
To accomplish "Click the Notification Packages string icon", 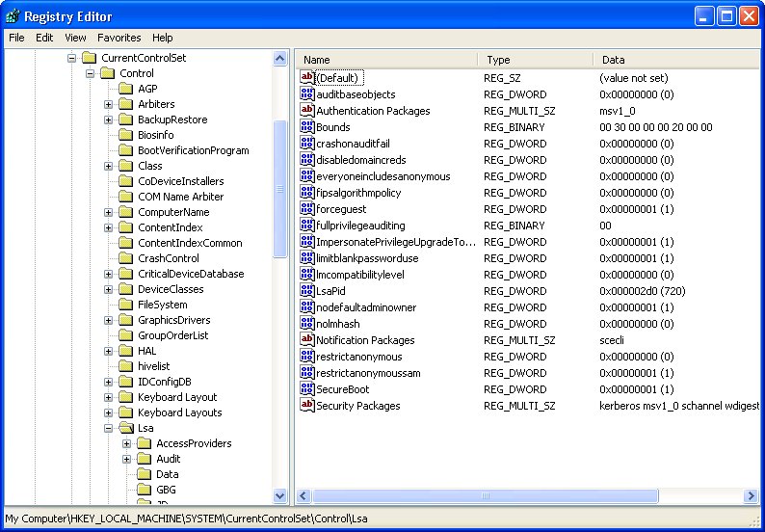I will point(307,340).
